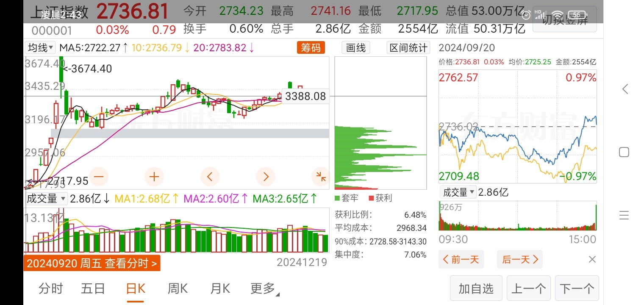Viewport: 644px width, 305px height.
Task: Tap the red 获利 legend swatch
Action: coord(371,198)
